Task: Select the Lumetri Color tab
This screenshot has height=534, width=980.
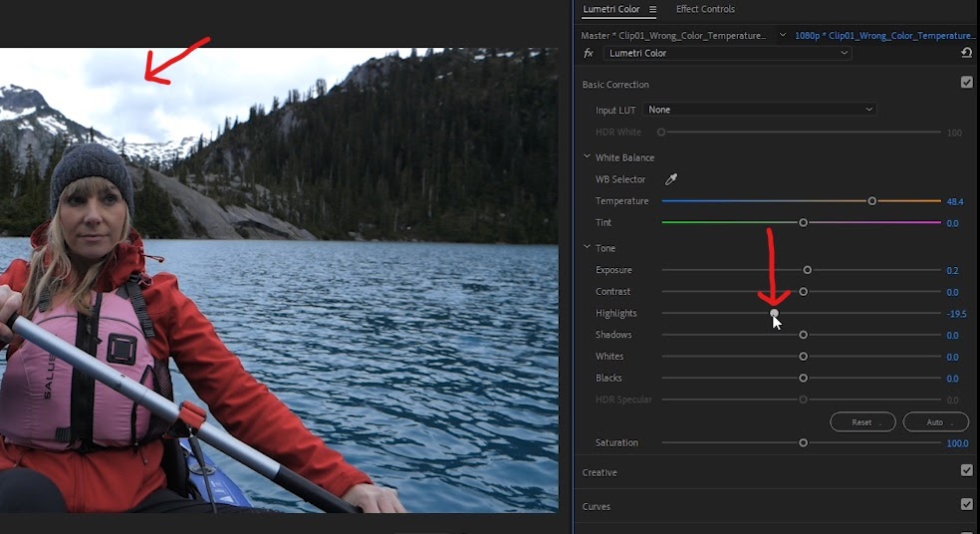Action: tap(612, 9)
